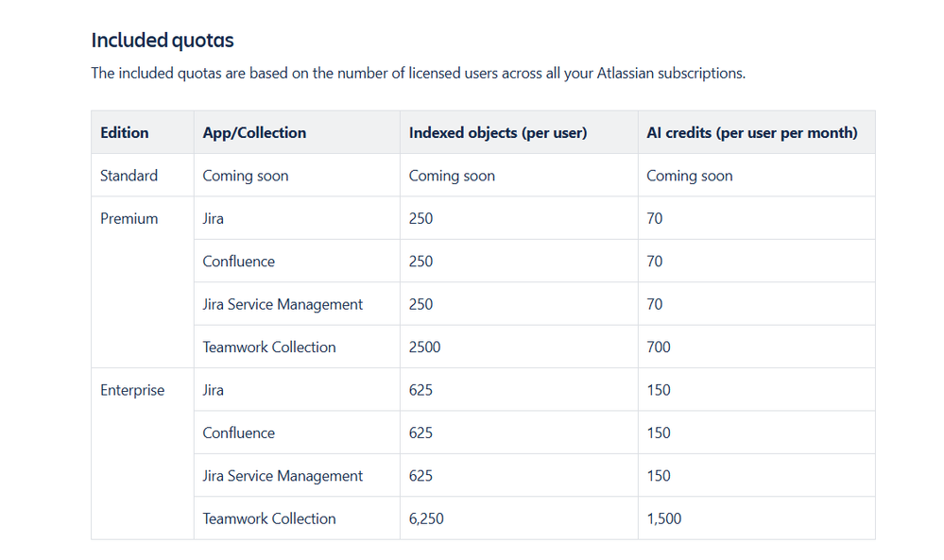Click '625' in Enterprise Confluence row
The image size is (944, 560).
click(421, 433)
